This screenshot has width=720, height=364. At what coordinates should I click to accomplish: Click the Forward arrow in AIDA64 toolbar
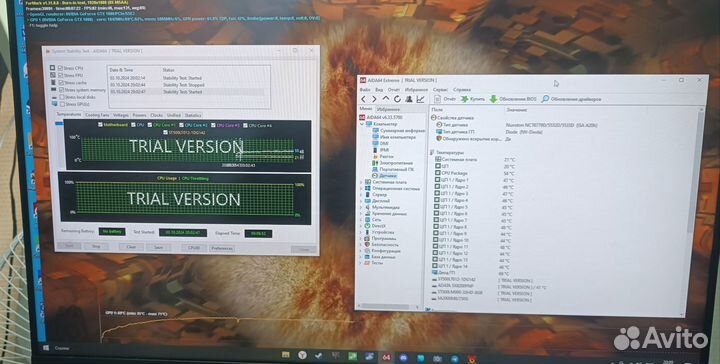(374, 99)
